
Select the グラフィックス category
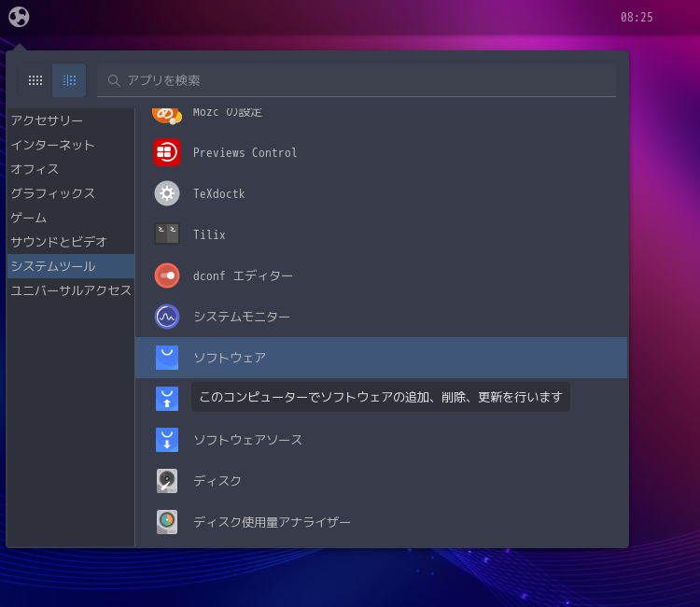(71, 193)
